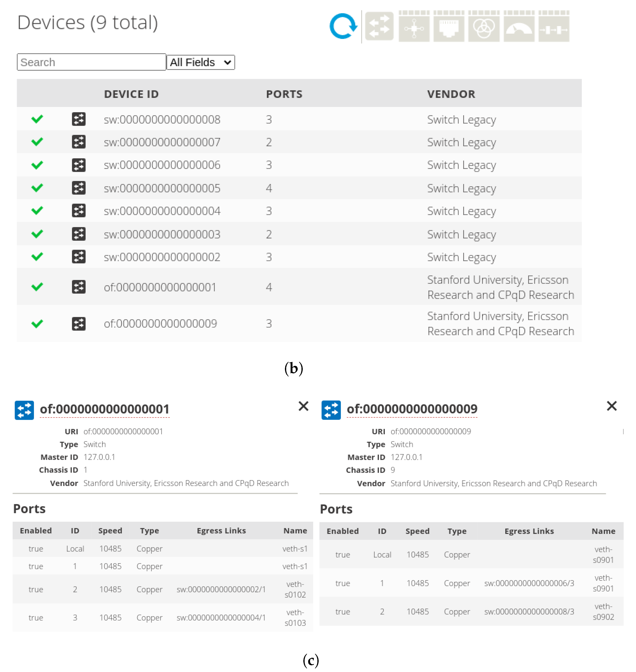Sort table by DEVICE ID column
This screenshot has height=672, width=636.
[131, 94]
